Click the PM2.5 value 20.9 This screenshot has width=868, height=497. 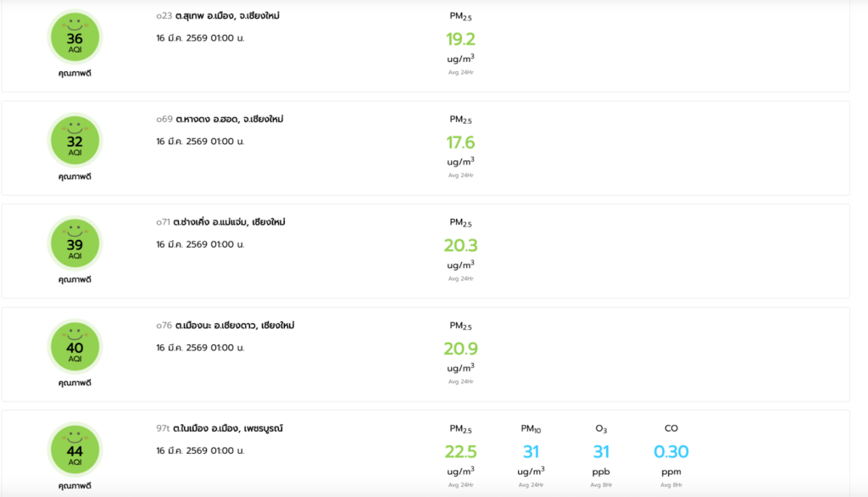pyautogui.click(x=460, y=349)
